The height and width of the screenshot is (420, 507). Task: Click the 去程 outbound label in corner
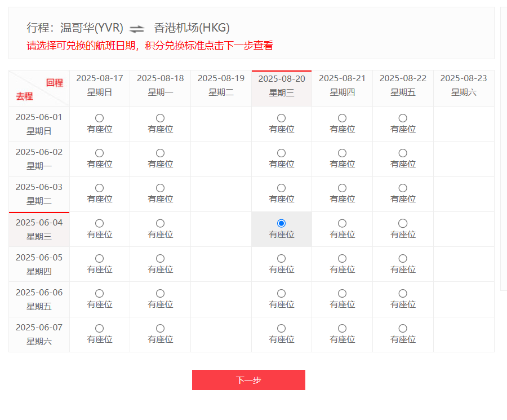[25, 96]
